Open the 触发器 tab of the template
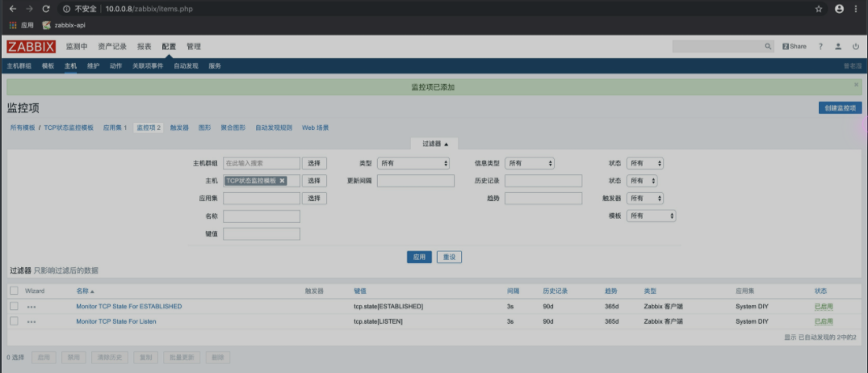868x373 pixels. pos(180,128)
